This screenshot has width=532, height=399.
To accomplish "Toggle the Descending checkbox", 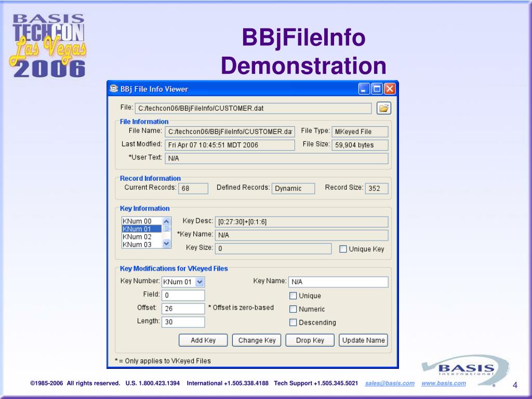I will tap(293, 322).
